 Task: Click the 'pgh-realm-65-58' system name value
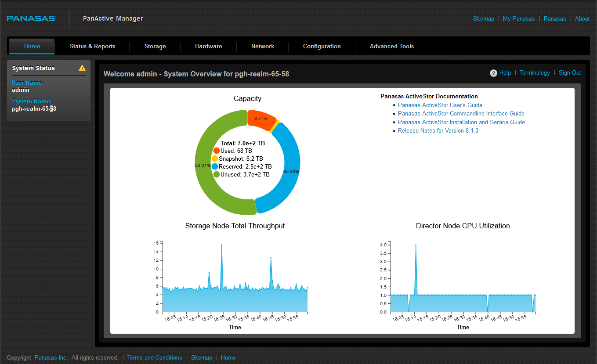pyautogui.click(x=34, y=108)
